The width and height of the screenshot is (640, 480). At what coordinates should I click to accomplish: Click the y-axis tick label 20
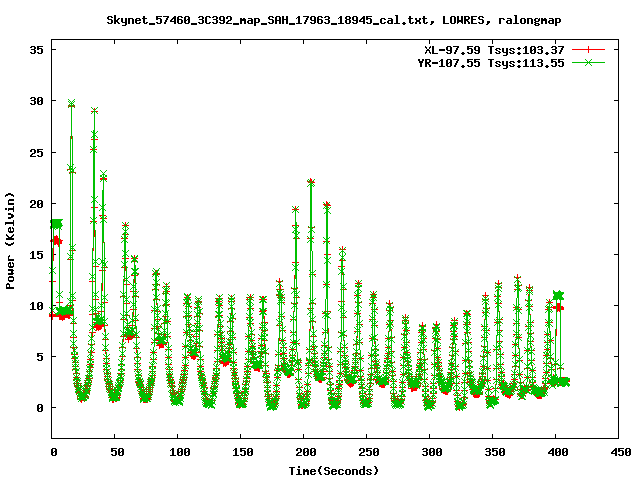[x=36, y=204]
